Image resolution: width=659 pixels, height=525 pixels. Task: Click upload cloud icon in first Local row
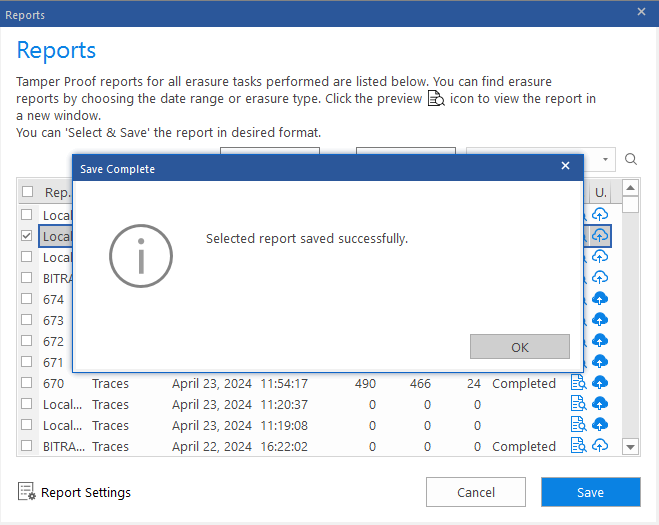point(600,214)
